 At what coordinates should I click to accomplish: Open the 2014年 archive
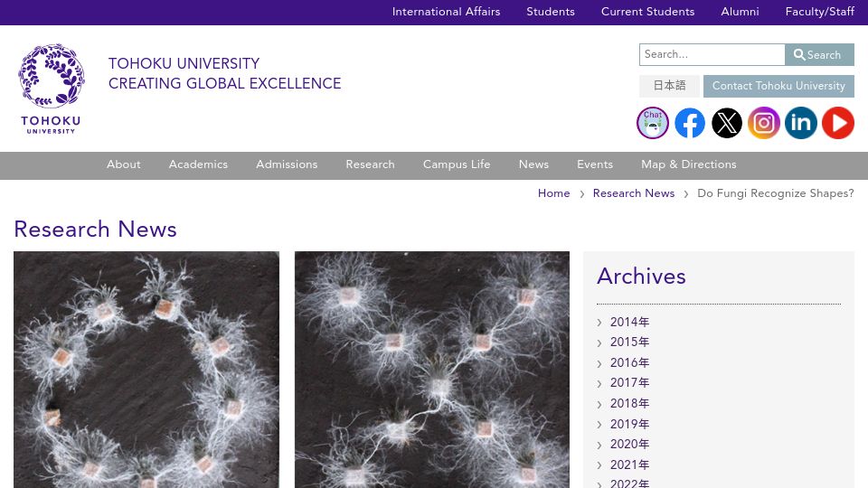(x=629, y=322)
